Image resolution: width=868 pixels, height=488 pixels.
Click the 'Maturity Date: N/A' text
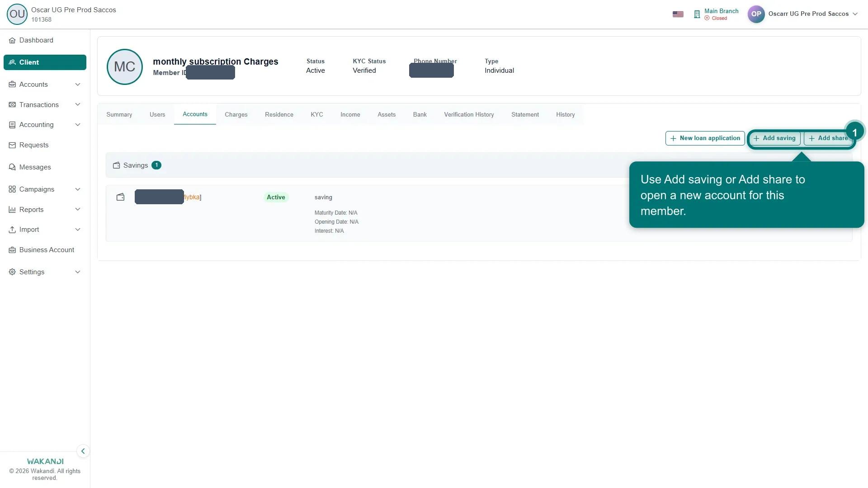click(336, 213)
